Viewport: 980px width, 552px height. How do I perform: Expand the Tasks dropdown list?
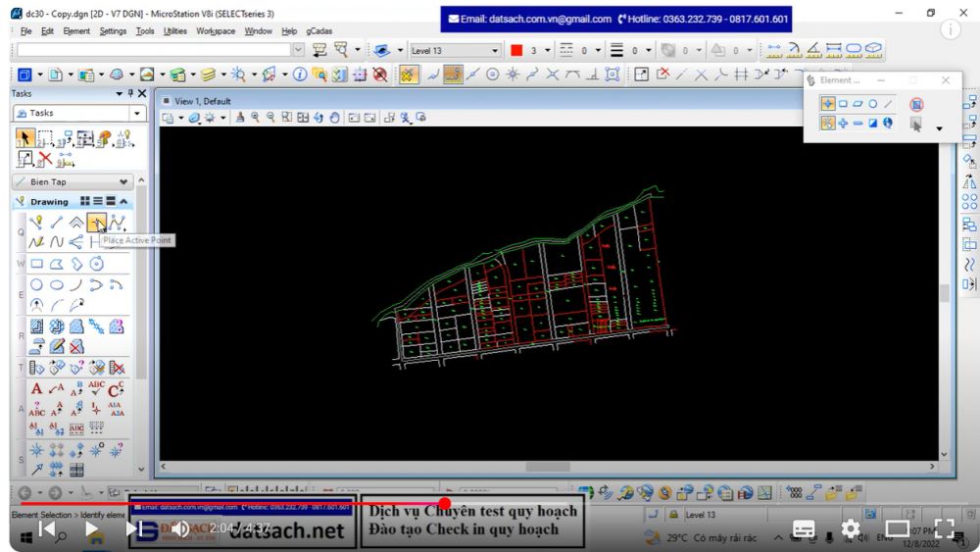(137, 113)
